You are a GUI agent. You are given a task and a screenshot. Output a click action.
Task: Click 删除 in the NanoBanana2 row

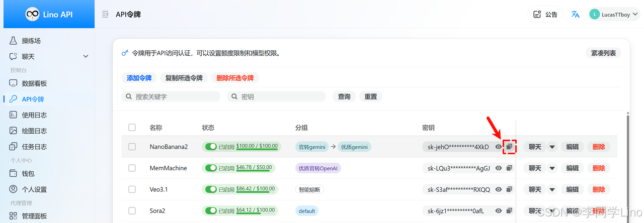coord(599,147)
